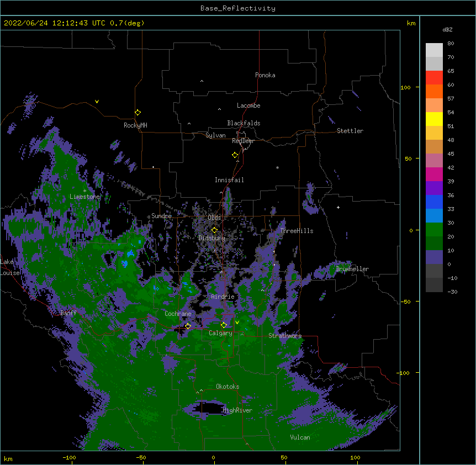This screenshot has height=465, width=476.
Task: Click the yellow diamond marker south of RedDeer
Action: click(x=235, y=155)
